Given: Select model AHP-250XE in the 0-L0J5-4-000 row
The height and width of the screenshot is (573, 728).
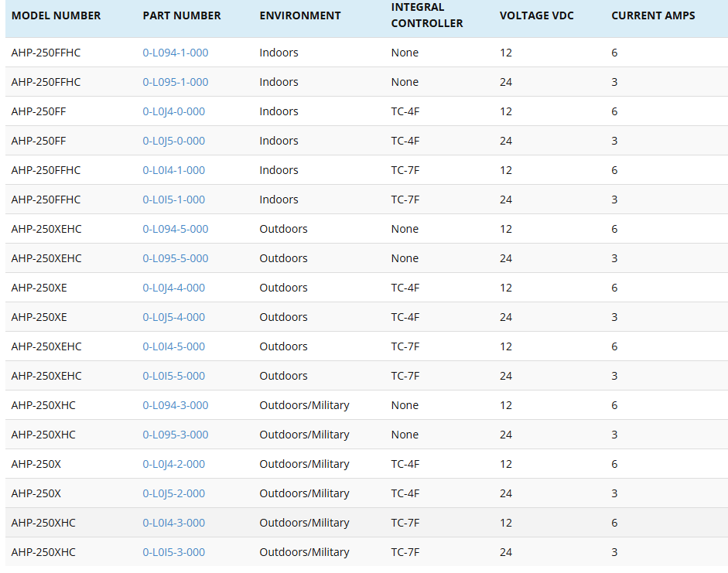Looking at the screenshot, I should click(39, 317).
